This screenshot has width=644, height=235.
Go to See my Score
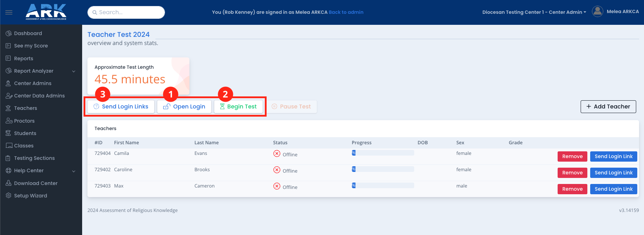(x=31, y=46)
